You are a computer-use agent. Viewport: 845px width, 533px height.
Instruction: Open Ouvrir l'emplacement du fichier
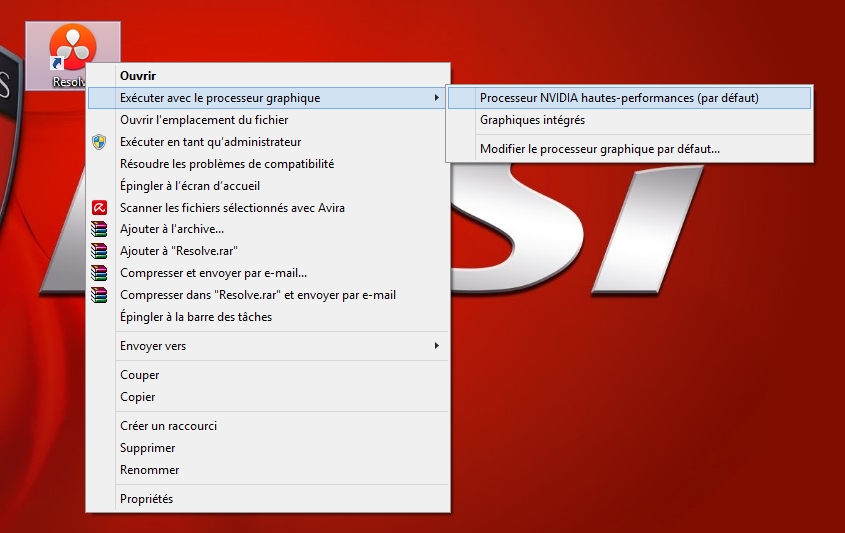[268, 120]
